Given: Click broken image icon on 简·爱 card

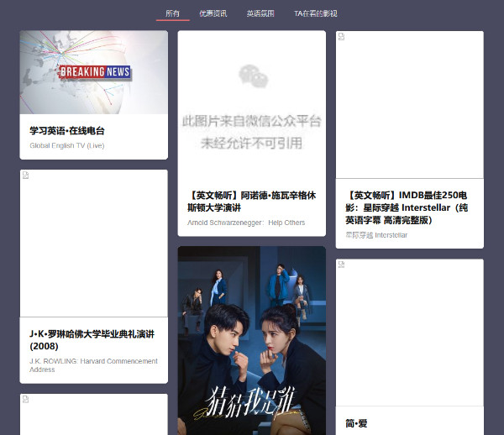Looking at the screenshot, I should click(342, 264).
